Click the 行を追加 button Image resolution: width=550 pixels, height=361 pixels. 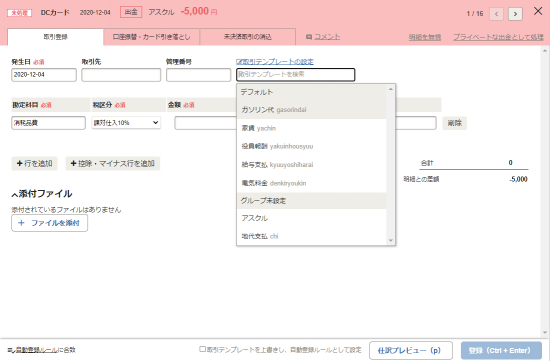[34, 163]
